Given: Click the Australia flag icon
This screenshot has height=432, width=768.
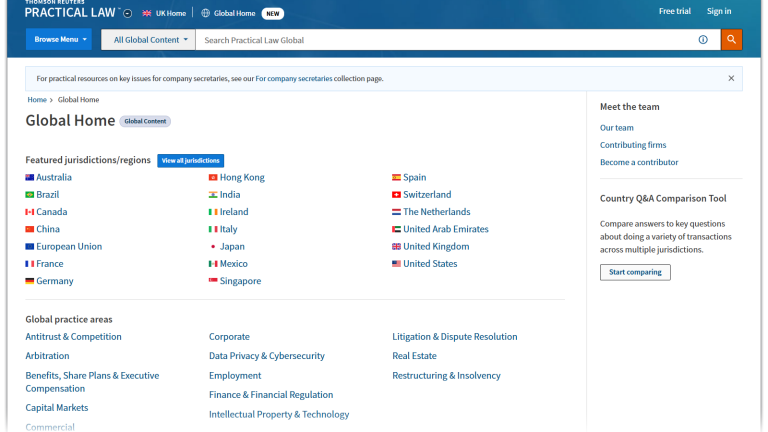Looking at the screenshot, I should pyautogui.click(x=30, y=178).
